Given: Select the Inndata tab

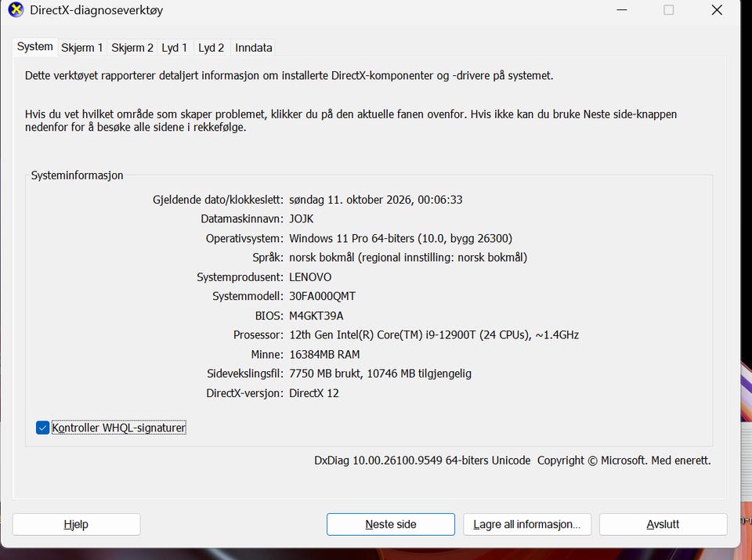Looking at the screenshot, I should (x=254, y=48).
